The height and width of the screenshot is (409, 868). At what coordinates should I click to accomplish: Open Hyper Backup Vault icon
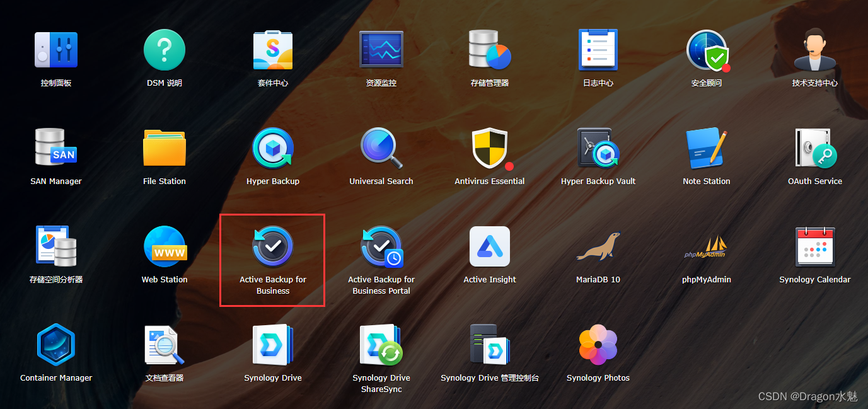tap(598, 148)
